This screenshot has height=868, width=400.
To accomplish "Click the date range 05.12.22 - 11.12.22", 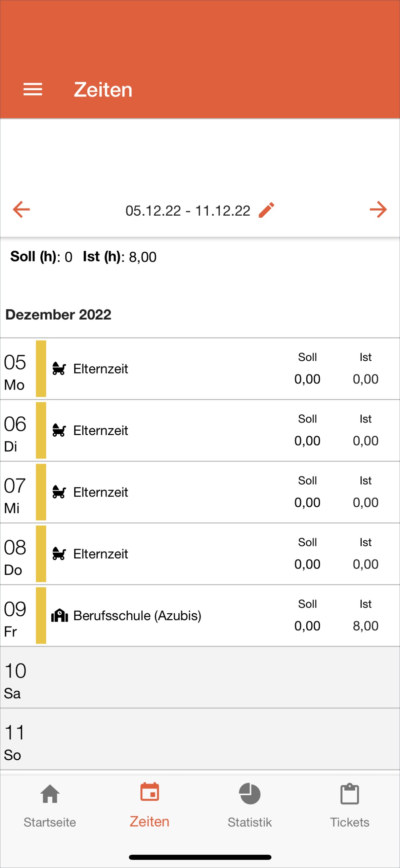I will point(188,211).
